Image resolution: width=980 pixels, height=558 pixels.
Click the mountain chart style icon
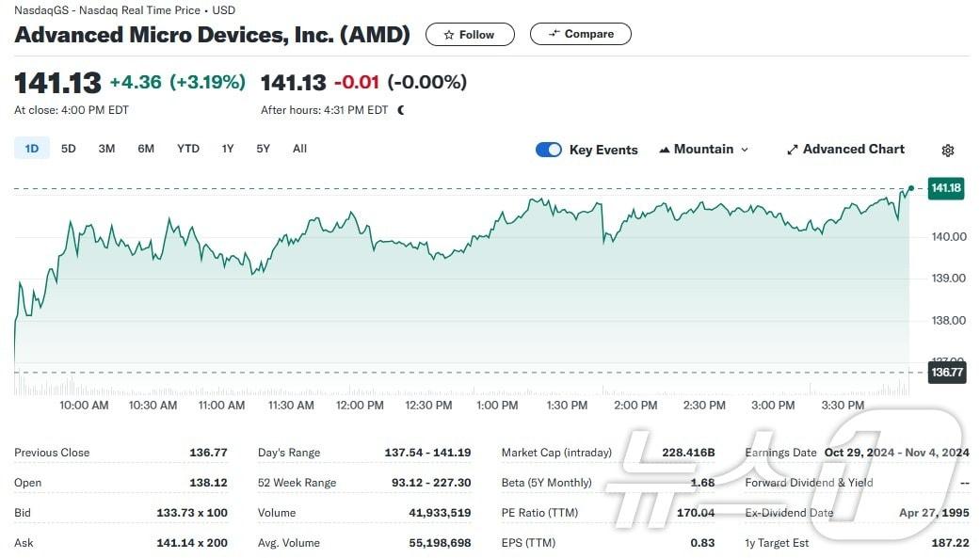(665, 150)
